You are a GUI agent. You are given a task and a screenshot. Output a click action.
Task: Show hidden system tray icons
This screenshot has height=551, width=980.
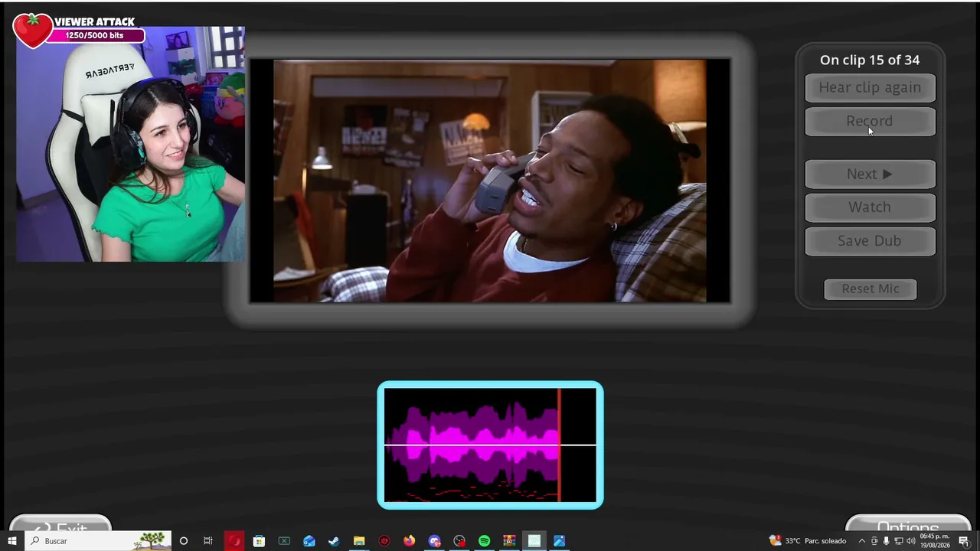coord(862,541)
